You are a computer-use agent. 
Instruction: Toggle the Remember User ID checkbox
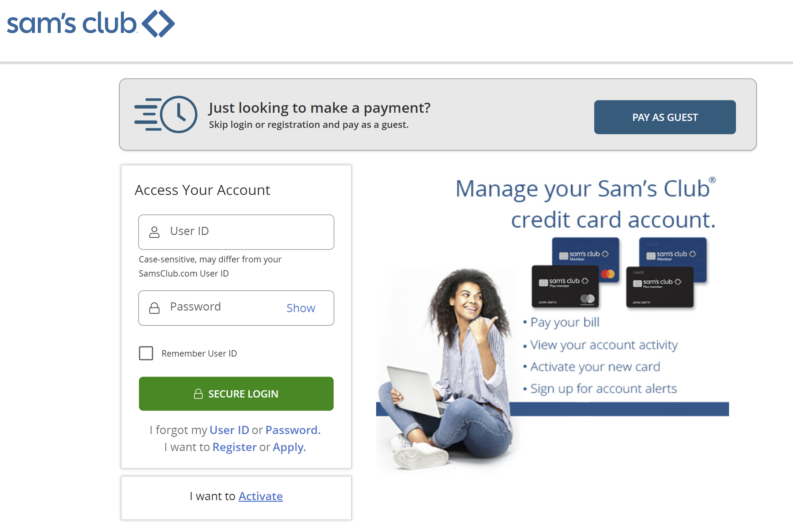pos(147,353)
